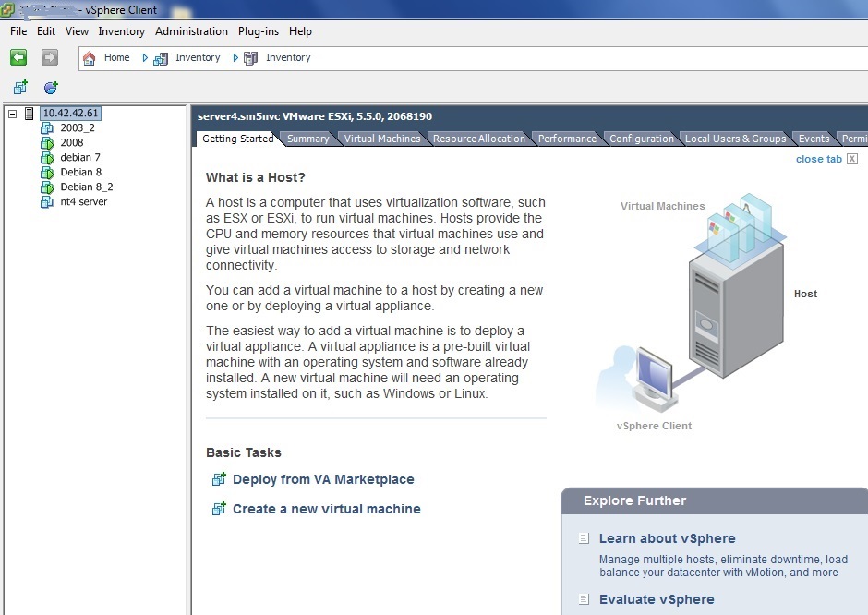Click the grey Forward navigation arrow
Viewport: 868px width, 615px height.
point(50,57)
